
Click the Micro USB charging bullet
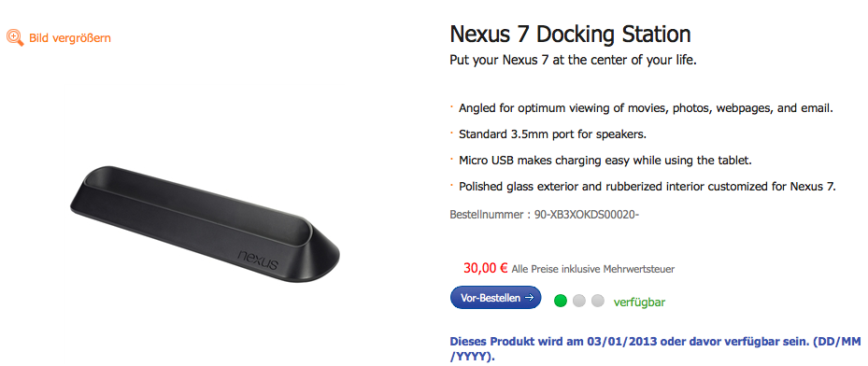click(605, 161)
